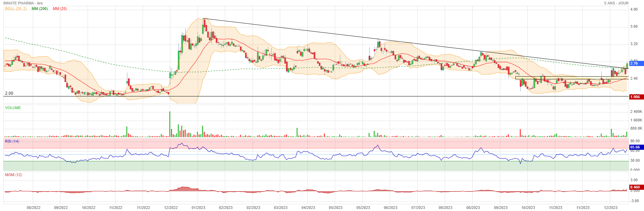The image size is (644, 211).
Task: Click the 04/2023 date axis label
Action: coord(308,208)
